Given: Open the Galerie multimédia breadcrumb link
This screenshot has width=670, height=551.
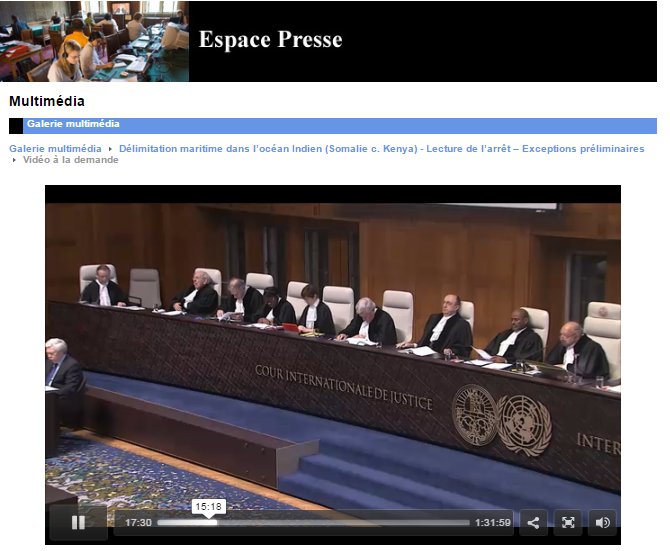Looking at the screenshot, I should [x=55, y=149].
